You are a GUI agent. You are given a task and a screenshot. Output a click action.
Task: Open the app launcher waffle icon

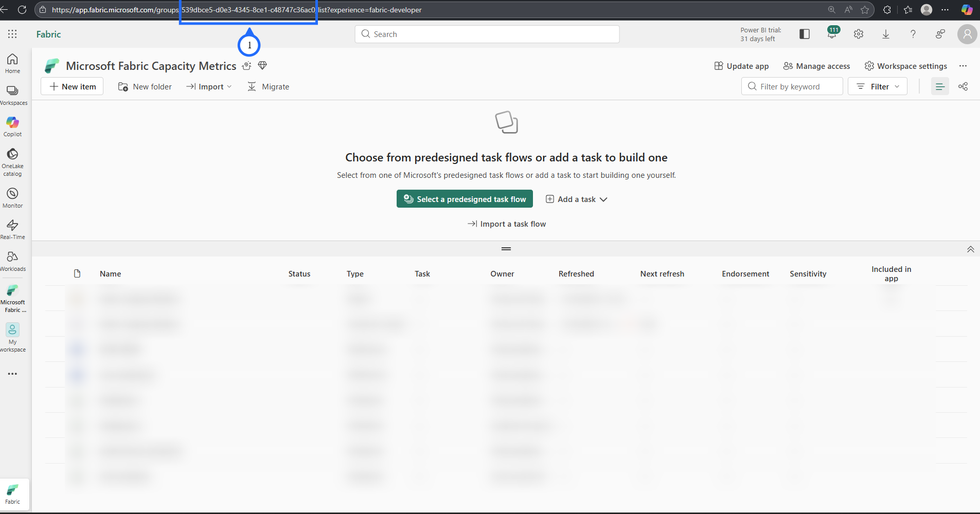[12, 34]
